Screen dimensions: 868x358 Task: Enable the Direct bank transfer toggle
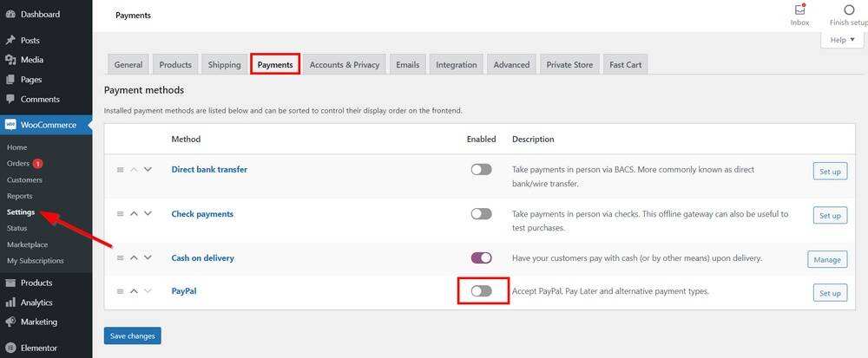coord(481,170)
